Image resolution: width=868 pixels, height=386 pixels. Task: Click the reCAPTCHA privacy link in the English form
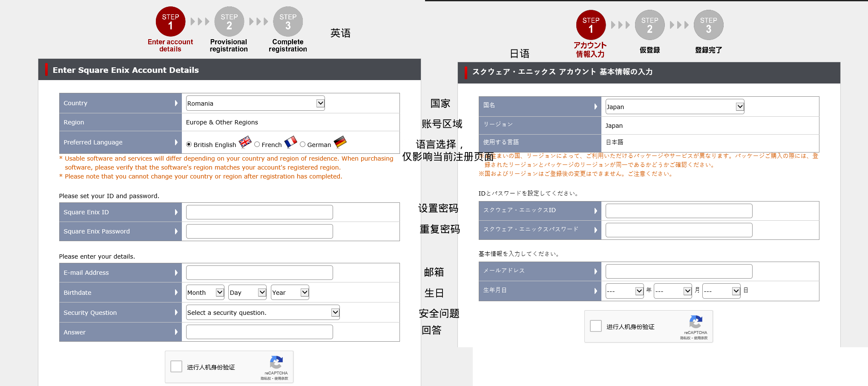266,378
